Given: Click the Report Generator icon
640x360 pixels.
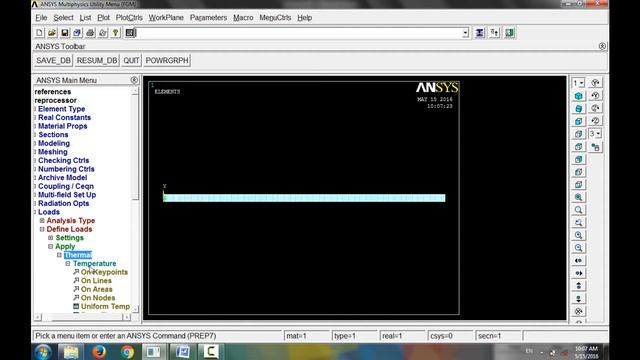Looking at the screenshot, I should (103, 33).
